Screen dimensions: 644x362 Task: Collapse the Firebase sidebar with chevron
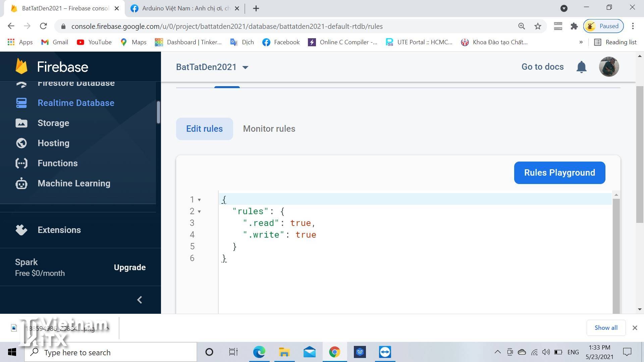(x=140, y=300)
